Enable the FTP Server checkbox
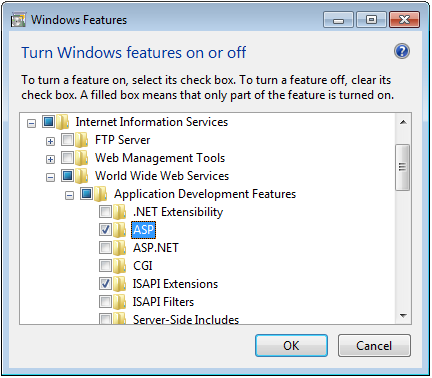The image size is (432, 378). [68, 140]
